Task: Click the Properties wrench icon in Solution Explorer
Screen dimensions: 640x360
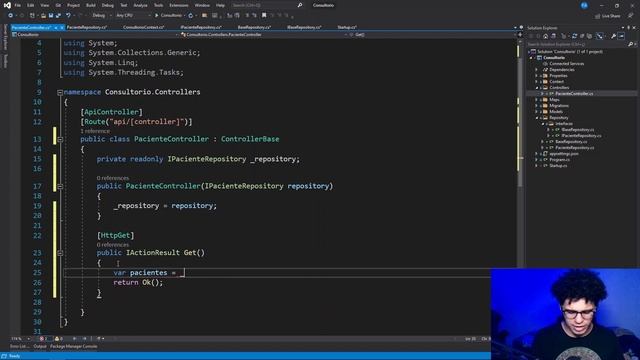Action: click(x=613, y=36)
